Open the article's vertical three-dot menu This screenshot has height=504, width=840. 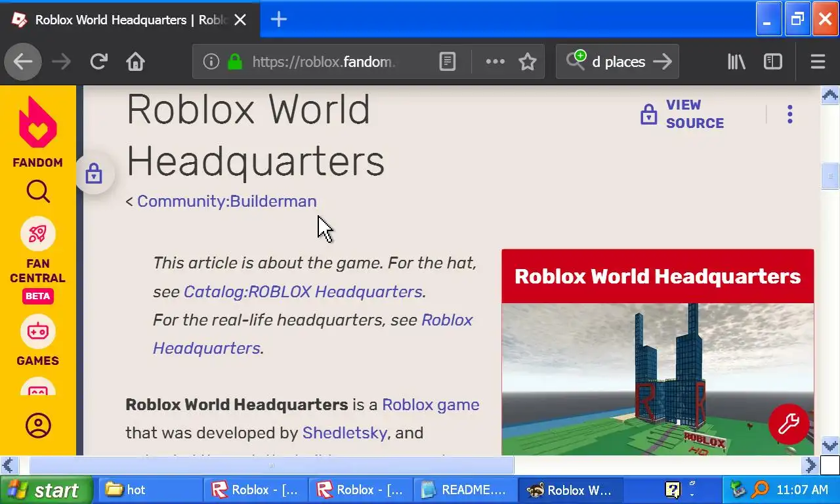(789, 114)
